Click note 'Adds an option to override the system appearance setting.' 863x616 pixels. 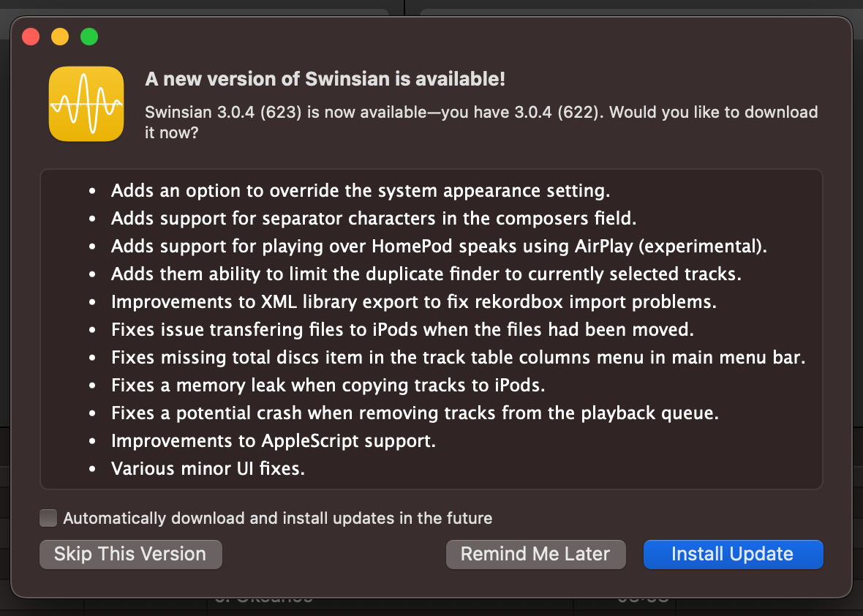361,190
